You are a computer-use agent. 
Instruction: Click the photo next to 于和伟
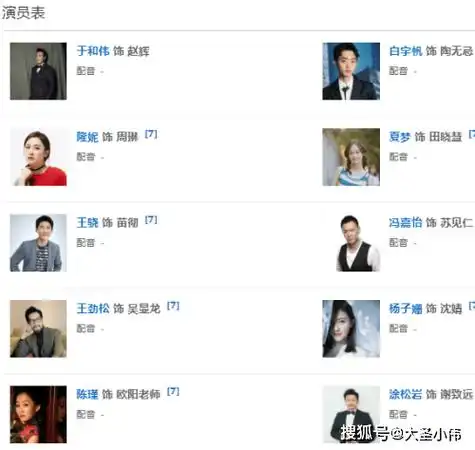tap(38, 71)
